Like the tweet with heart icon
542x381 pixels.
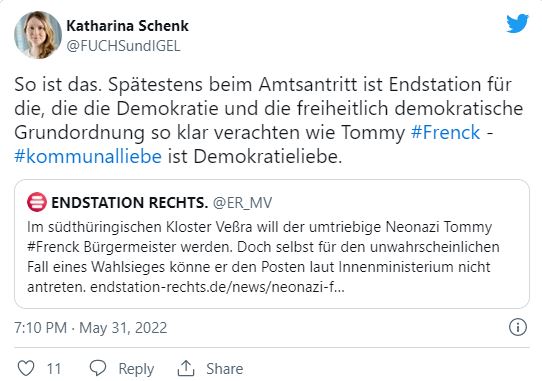pyautogui.click(x=26, y=368)
